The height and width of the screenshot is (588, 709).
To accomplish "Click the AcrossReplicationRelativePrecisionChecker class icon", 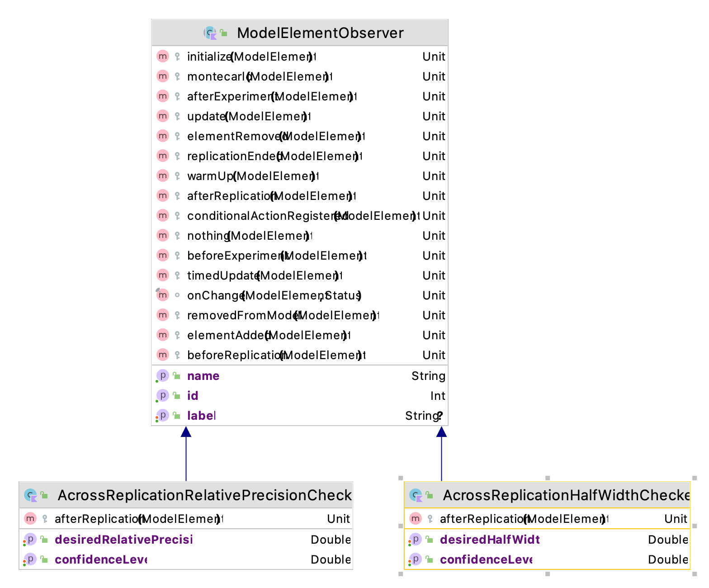I will [31, 495].
